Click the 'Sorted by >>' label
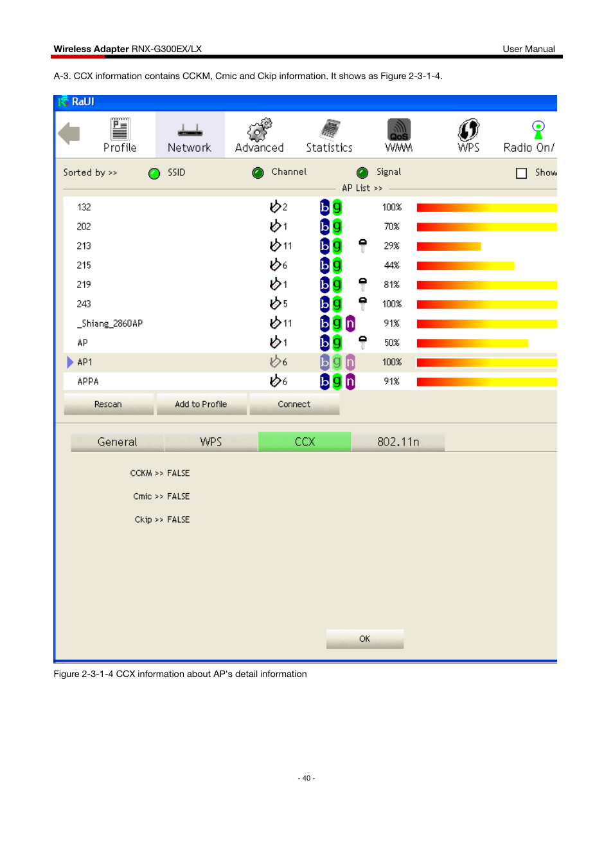The image size is (613, 868). pos(90,172)
